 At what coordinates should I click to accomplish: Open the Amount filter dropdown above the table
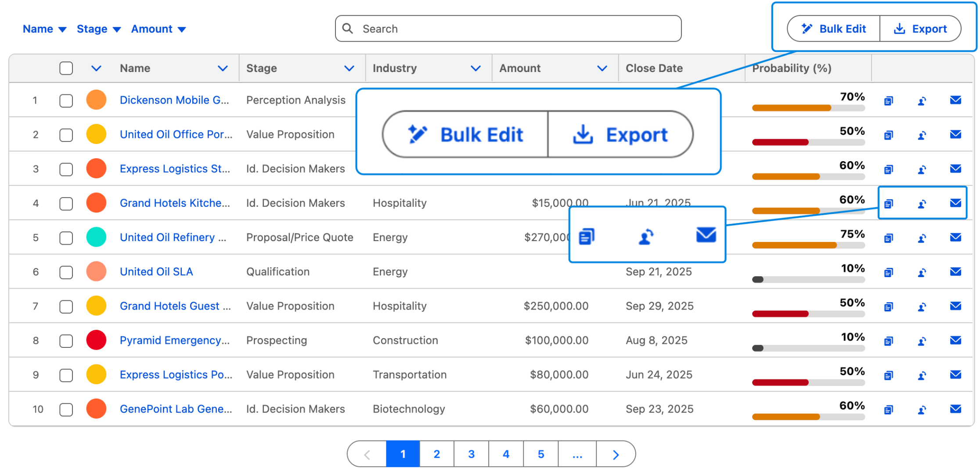coord(159,29)
